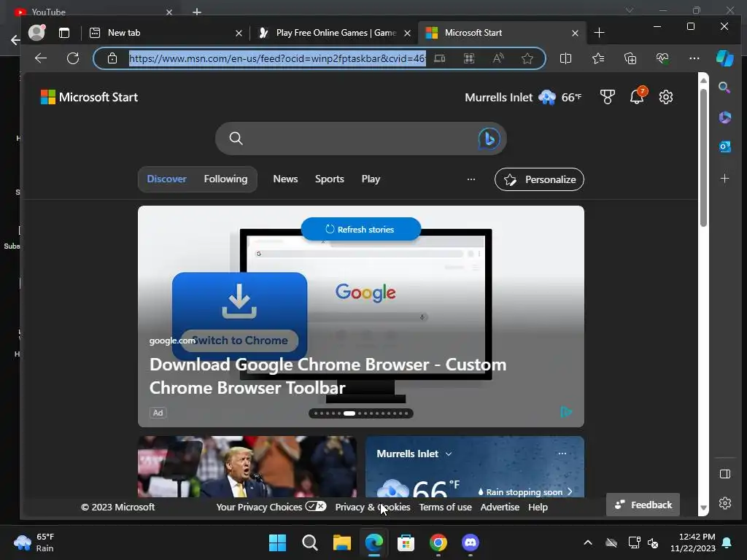Open Microsoft Start page settings gear
The height and width of the screenshot is (560, 747).
click(666, 97)
